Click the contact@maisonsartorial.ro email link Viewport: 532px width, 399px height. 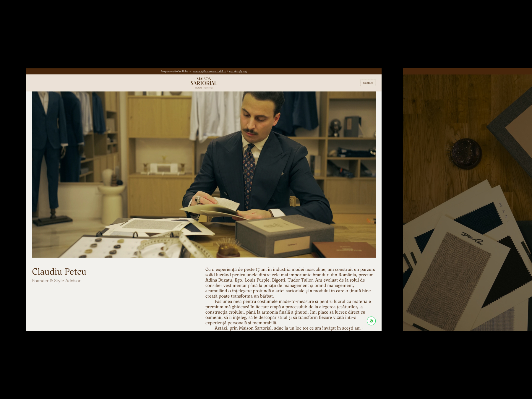[x=209, y=72]
